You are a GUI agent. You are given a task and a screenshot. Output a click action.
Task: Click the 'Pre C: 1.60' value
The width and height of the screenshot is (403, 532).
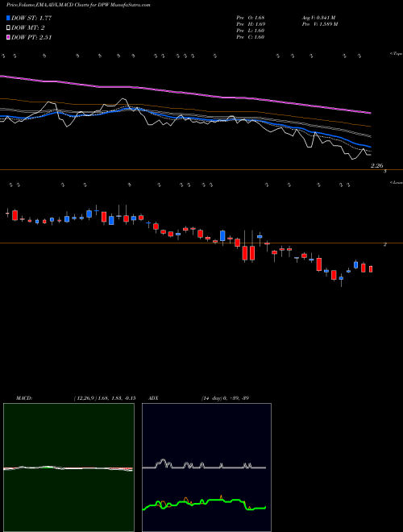coord(251,37)
